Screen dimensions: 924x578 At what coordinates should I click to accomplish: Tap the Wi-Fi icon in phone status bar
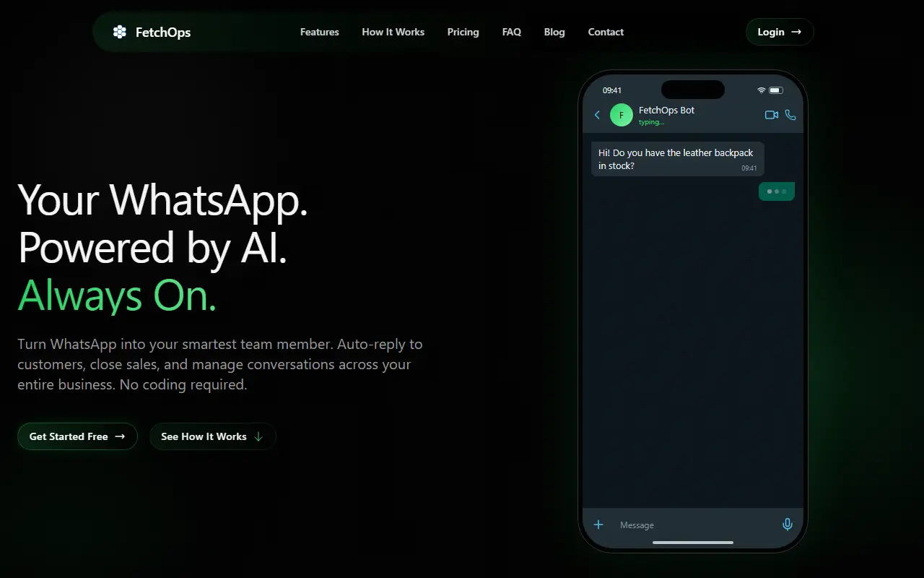(761, 90)
